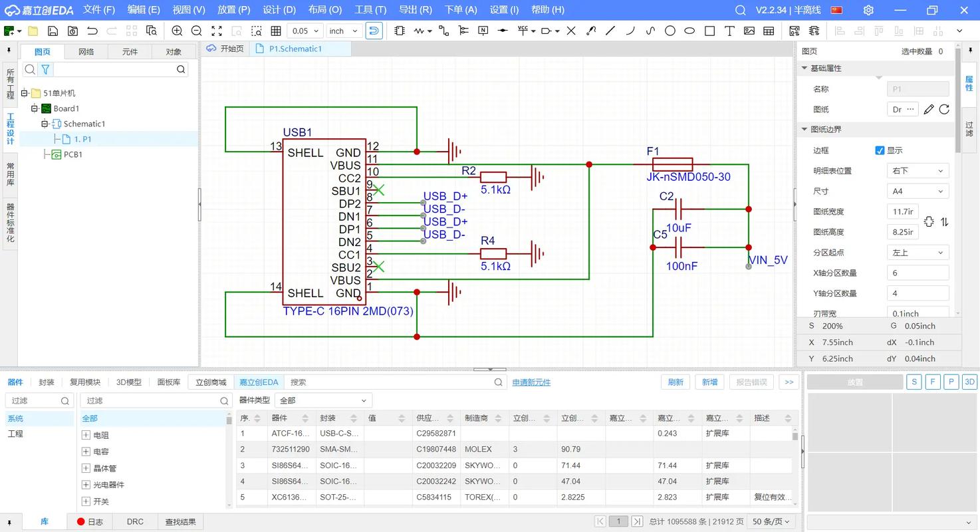Viewport: 980px width, 532px height.
Task: Toggle the filter funnel in project panel
Action: point(45,69)
